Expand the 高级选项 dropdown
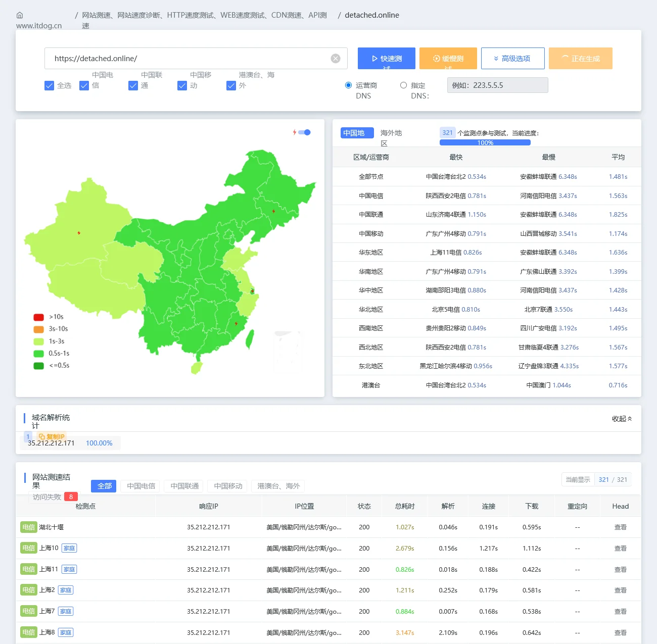 [x=512, y=58]
